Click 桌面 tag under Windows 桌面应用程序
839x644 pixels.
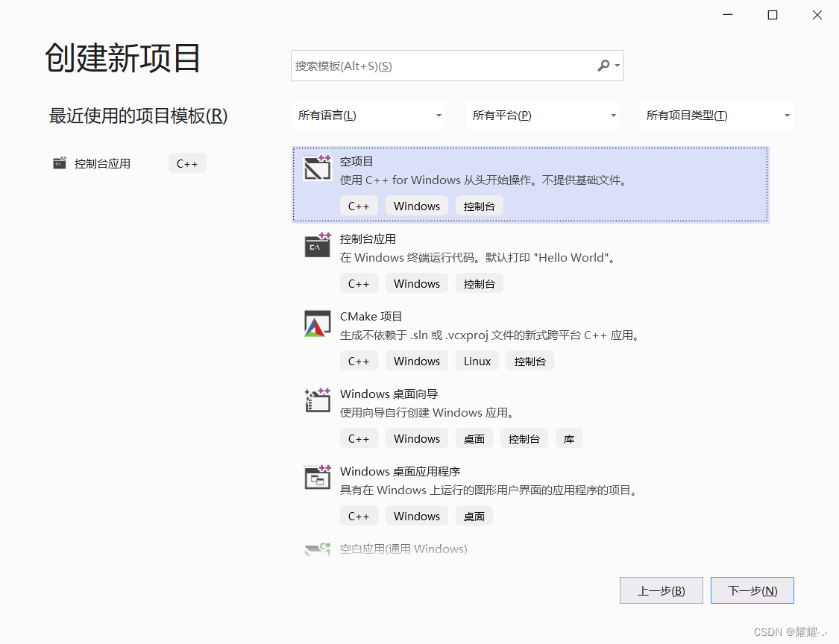(474, 516)
